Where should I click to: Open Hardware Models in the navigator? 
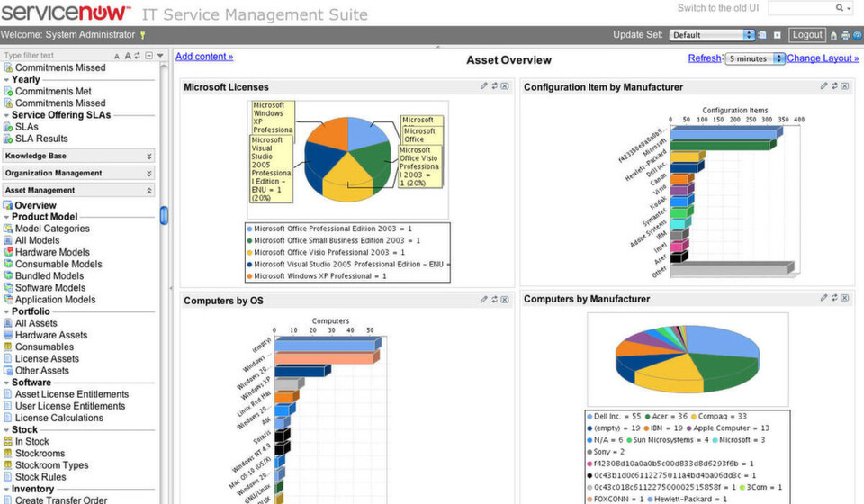(x=52, y=252)
